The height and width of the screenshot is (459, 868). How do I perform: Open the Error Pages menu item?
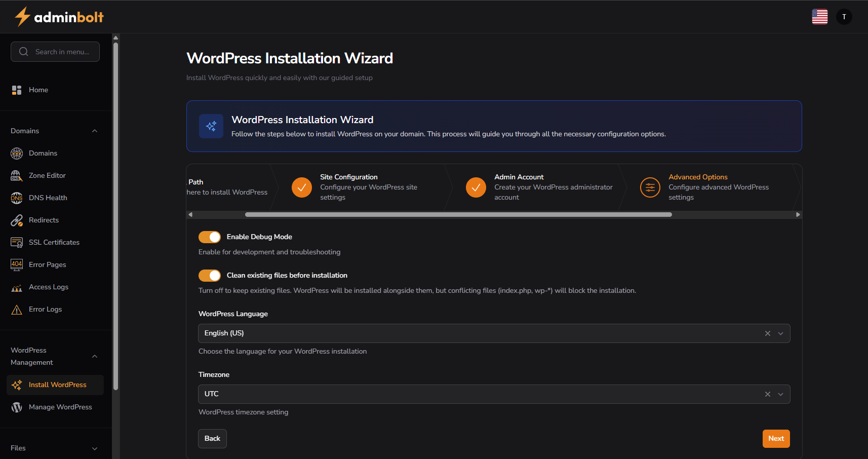click(55, 264)
